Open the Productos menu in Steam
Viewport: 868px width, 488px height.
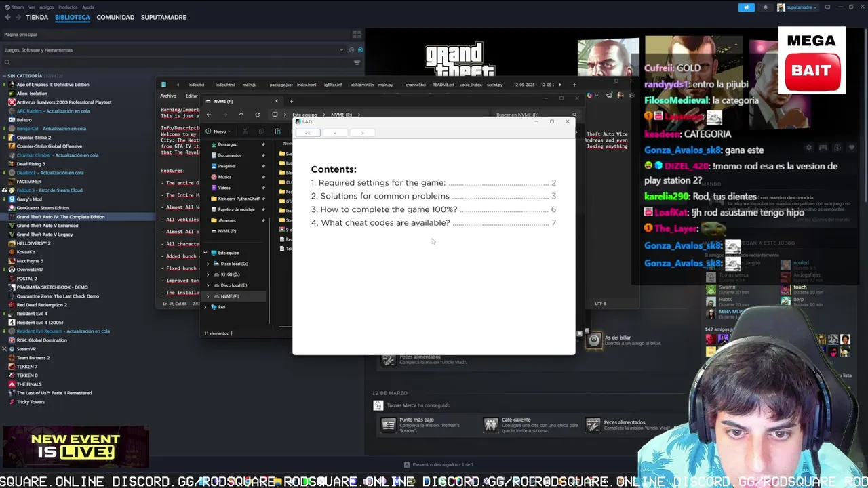[68, 7]
